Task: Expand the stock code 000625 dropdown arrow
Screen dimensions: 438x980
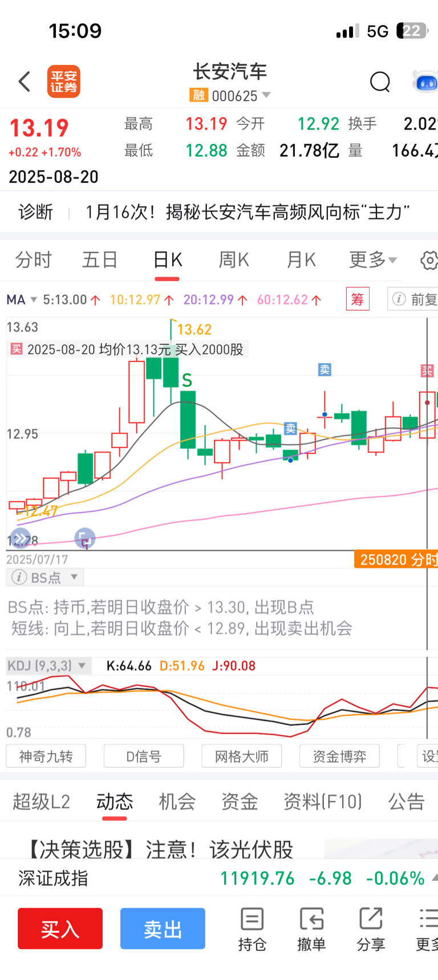Action: coord(266,95)
